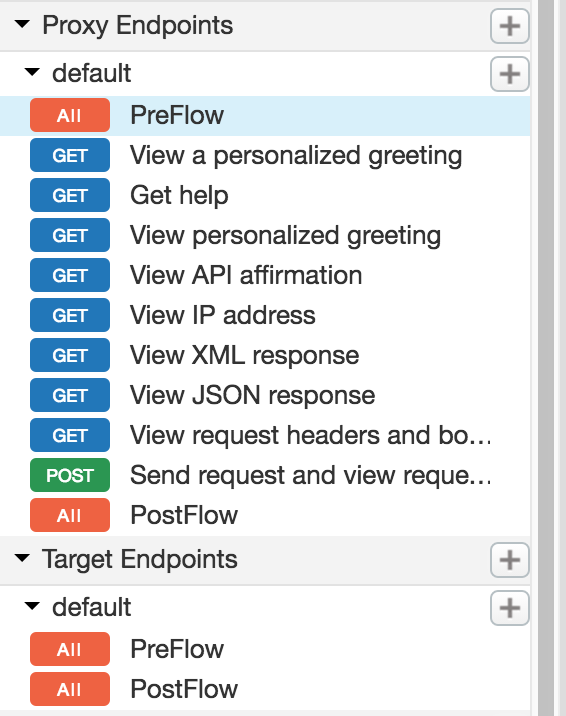Image resolution: width=566 pixels, height=716 pixels.
Task: Click All badge beside target PreFlow
Action: pyautogui.click(x=70, y=649)
